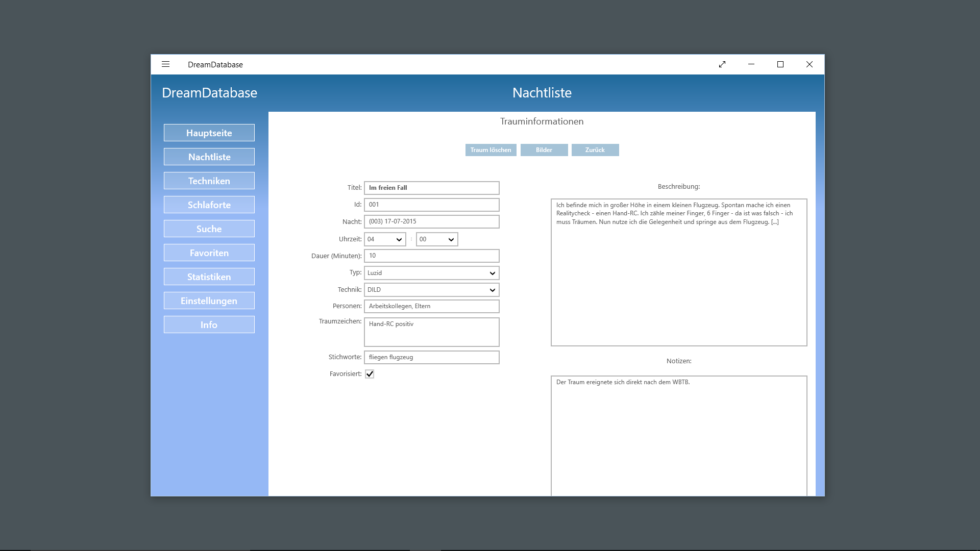This screenshot has width=980, height=551.
Task: Open the Schlaforte page
Action: (x=209, y=205)
